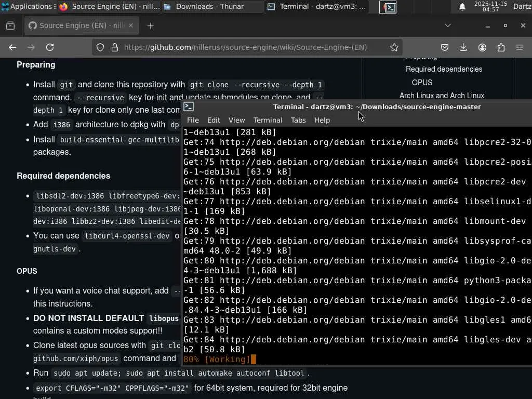Click build-essential gcc-multilib code text
Screen dimensions: 532x399
(119, 140)
